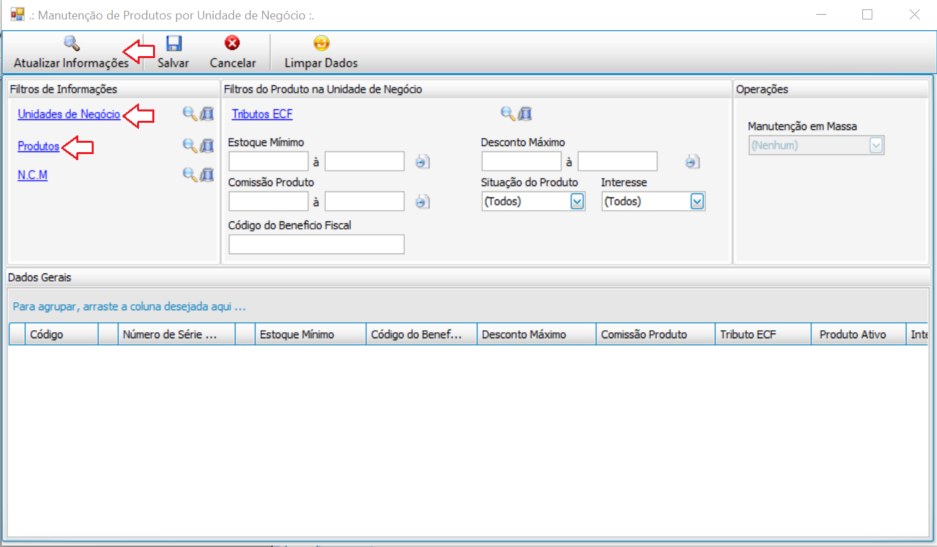Viewport: 937px width, 547px height.
Task: Click the reset icon beside Desconto Máximo range
Action: (692, 162)
